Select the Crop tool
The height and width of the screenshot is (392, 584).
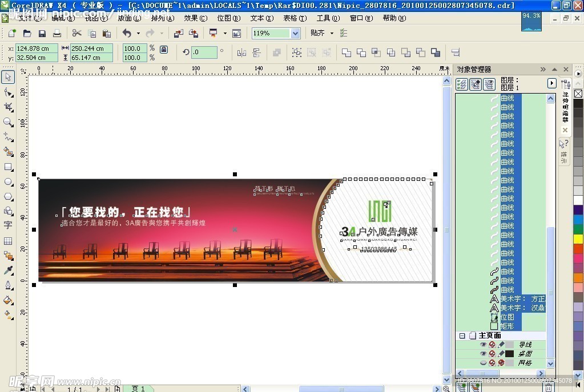(x=8, y=107)
